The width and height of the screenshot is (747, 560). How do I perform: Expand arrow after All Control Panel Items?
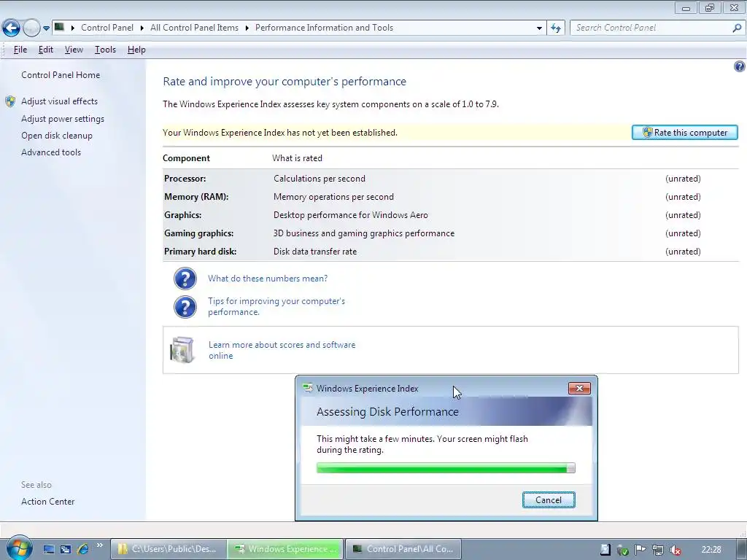click(247, 28)
